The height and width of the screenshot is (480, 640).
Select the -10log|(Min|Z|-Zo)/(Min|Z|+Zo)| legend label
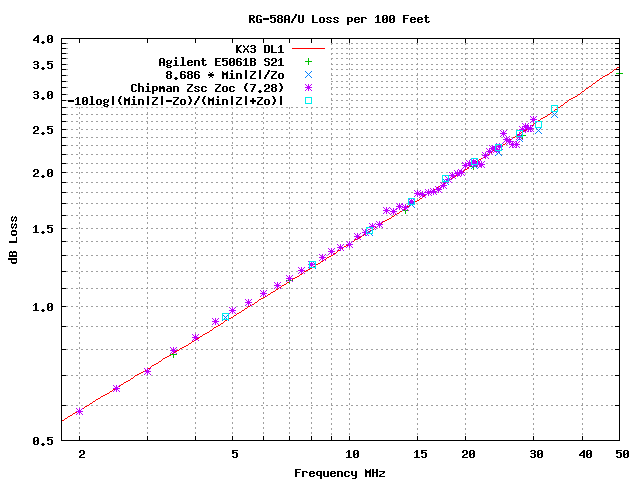point(176,101)
